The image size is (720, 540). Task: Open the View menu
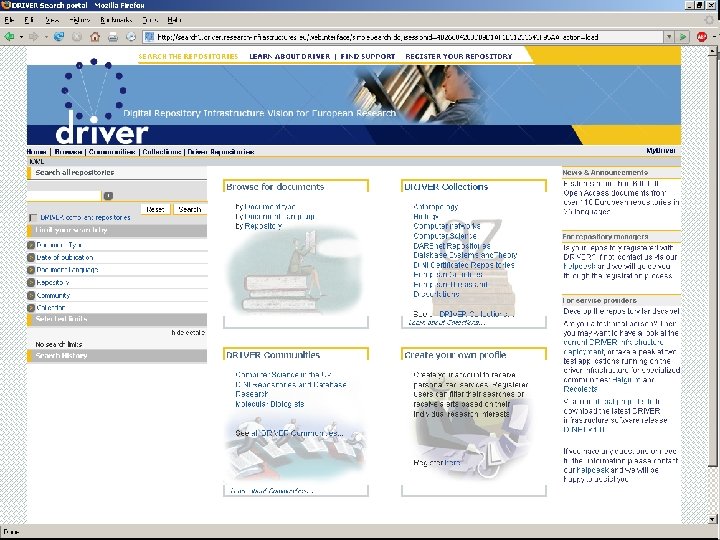52,20
